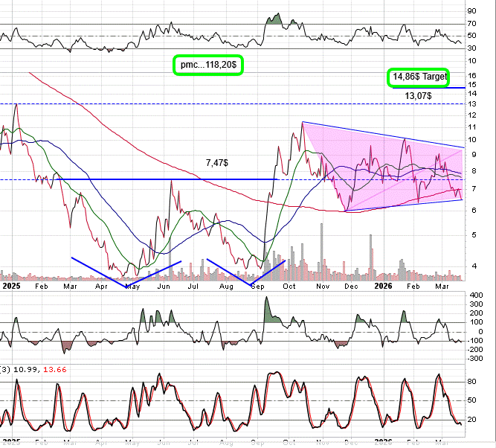Click the "7,47$" resistance level label

[217, 161]
